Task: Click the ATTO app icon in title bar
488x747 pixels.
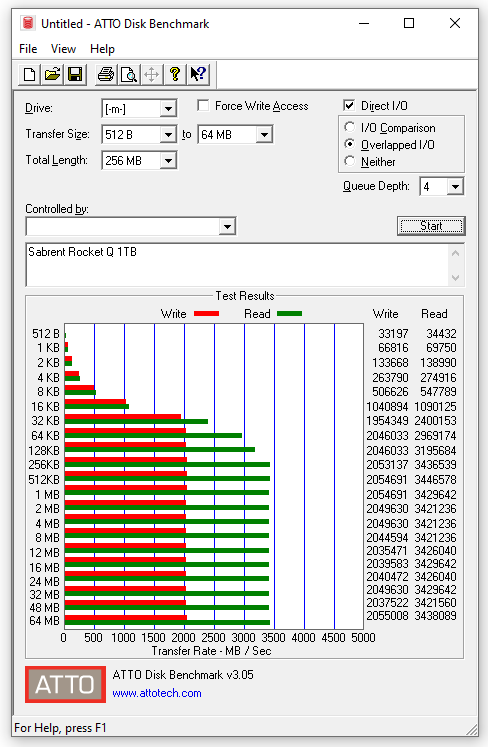Action: [28, 23]
